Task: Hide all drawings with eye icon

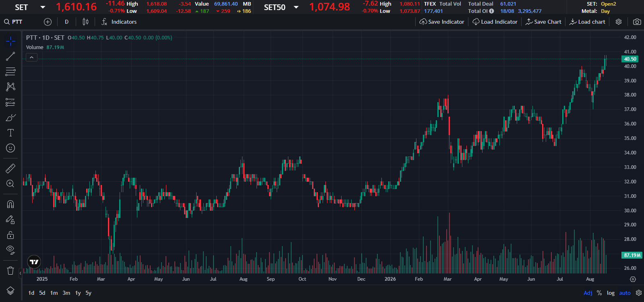Action: point(10,250)
